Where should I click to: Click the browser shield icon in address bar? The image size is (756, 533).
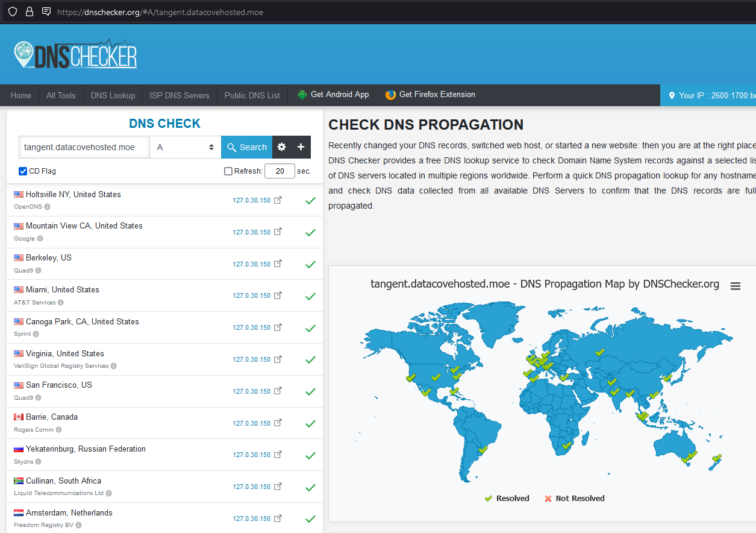(x=12, y=11)
